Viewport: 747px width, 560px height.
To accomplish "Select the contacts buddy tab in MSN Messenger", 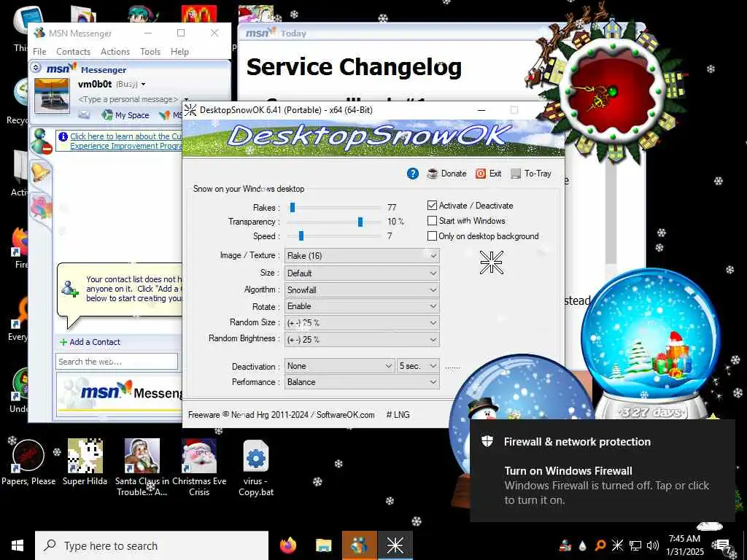I will click(x=41, y=141).
